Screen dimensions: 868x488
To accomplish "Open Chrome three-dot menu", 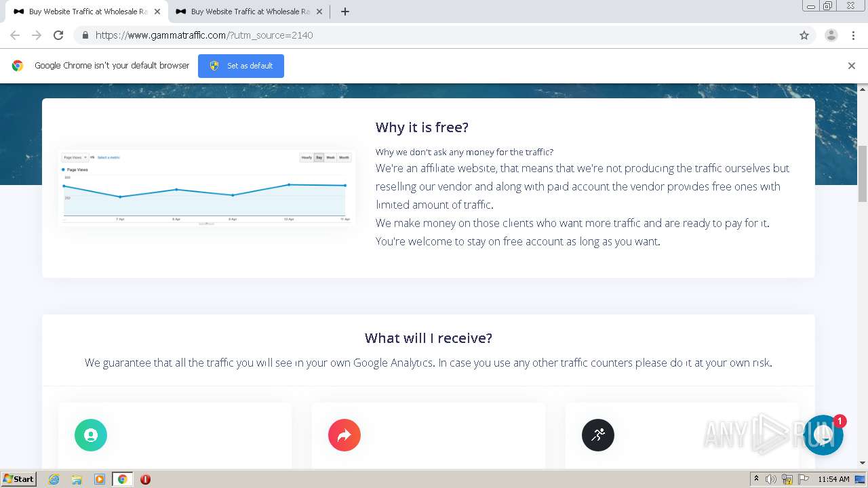I will tap(854, 35).
